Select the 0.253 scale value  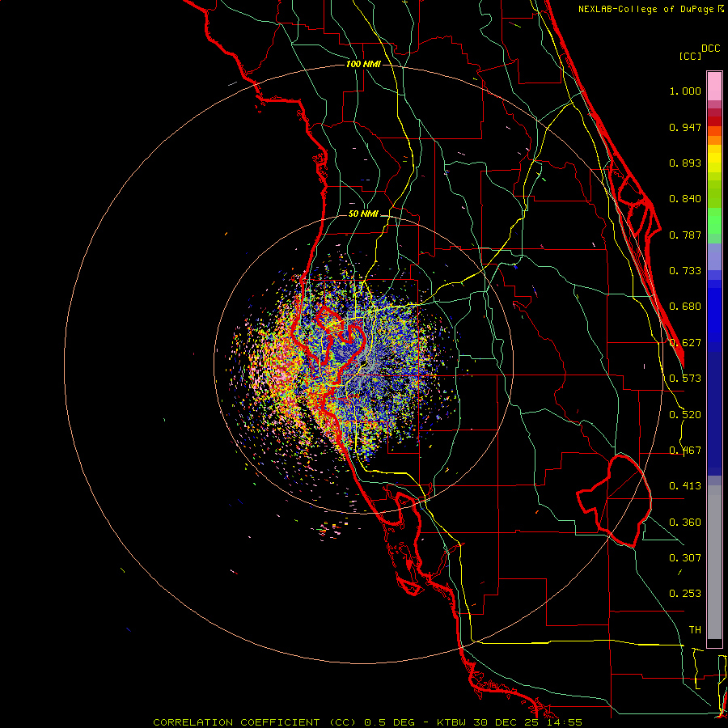point(685,594)
